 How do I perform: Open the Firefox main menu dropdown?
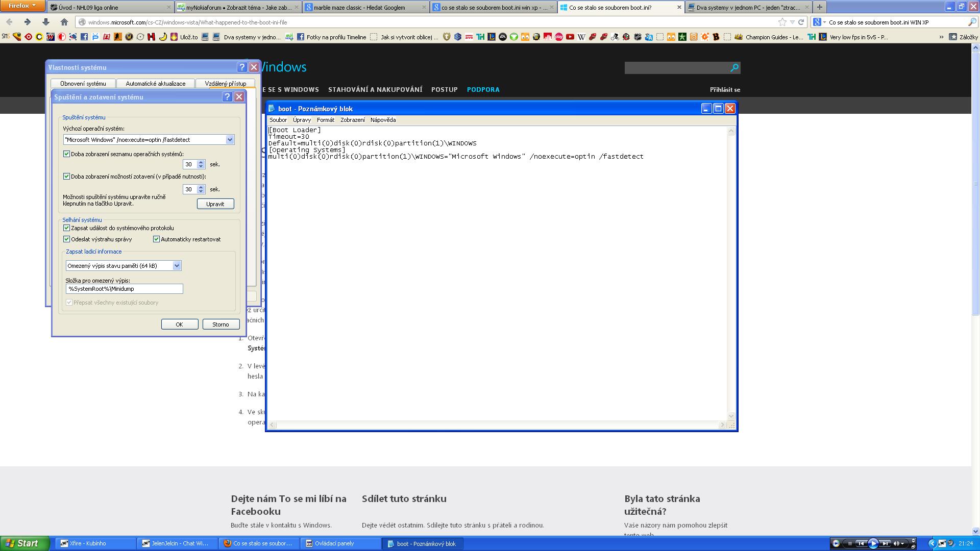(22, 6)
